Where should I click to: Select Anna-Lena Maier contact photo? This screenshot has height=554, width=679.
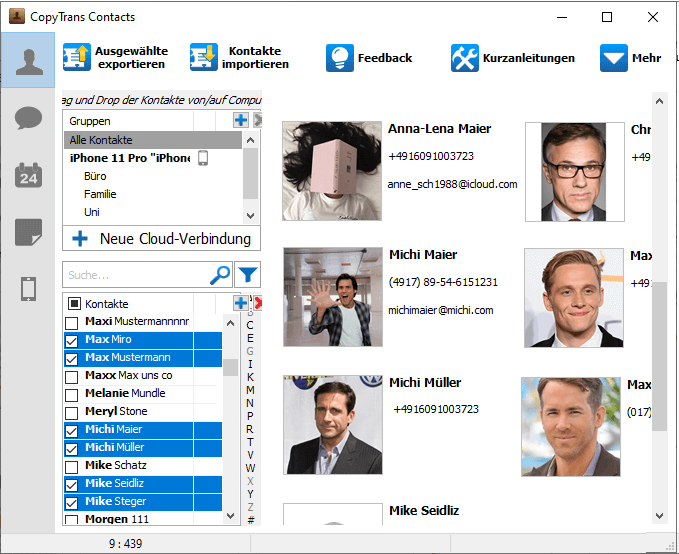click(332, 171)
